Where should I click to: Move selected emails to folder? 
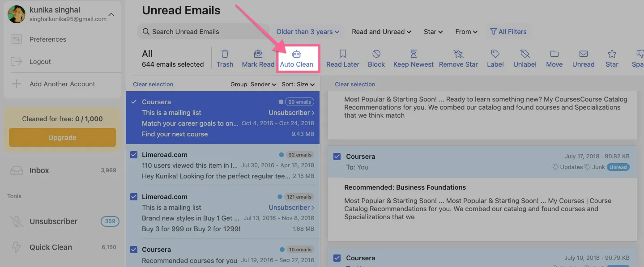(x=554, y=59)
